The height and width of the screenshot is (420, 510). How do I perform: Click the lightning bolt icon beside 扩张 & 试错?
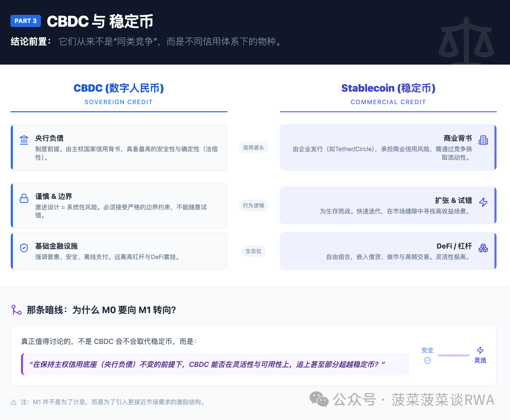[x=483, y=202]
